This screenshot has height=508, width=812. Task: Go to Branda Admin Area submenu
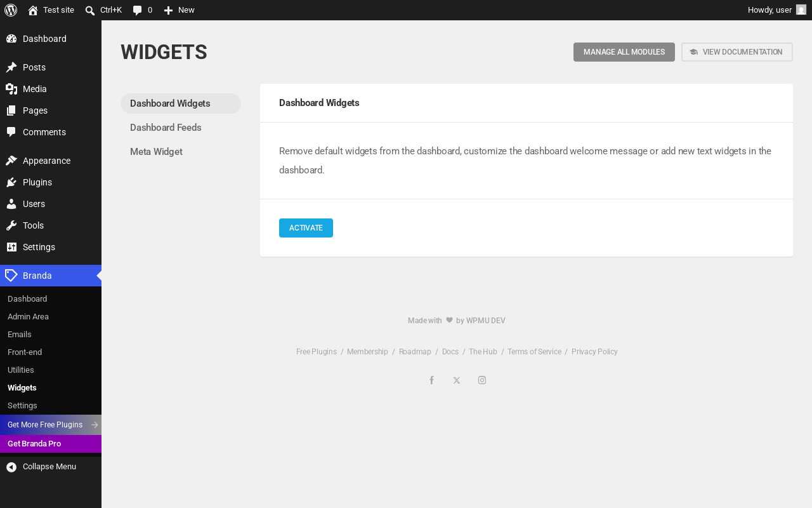point(28,317)
